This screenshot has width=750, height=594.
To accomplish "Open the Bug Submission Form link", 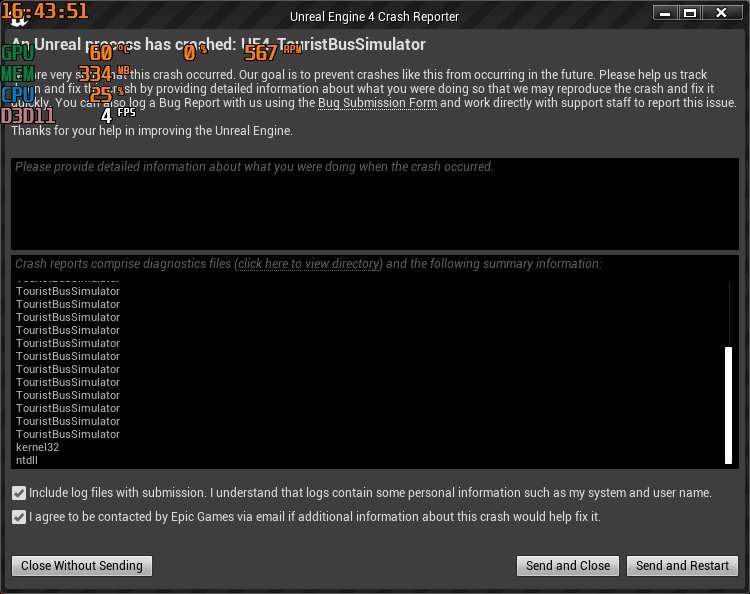I will coord(377,103).
